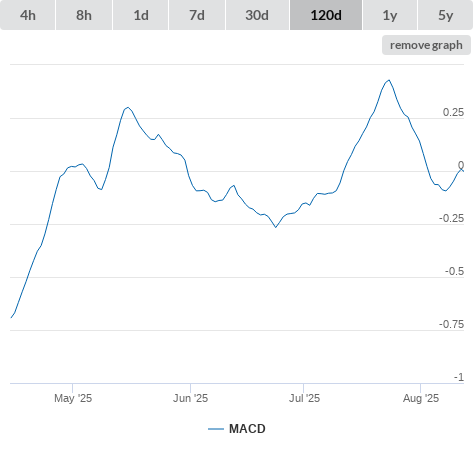Click the Jul '25 axis label
Image resolution: width=474 pixels, height=455 pixels.
click(x=304, y=398)
